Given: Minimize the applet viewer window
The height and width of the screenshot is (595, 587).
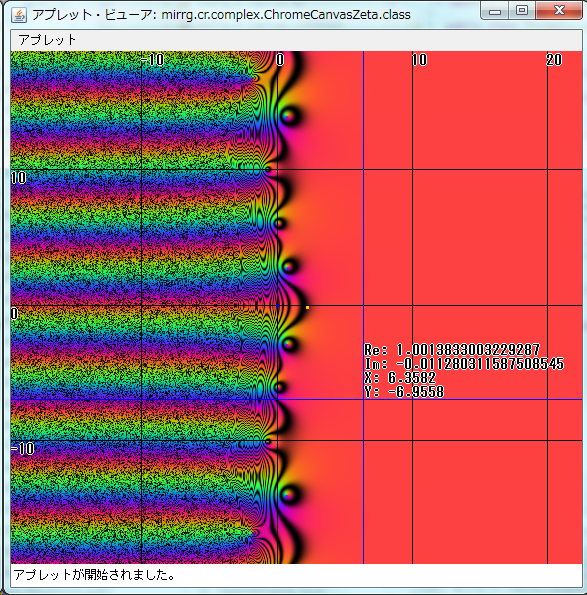Looking at the screenshot, I should tap(495, 11).
